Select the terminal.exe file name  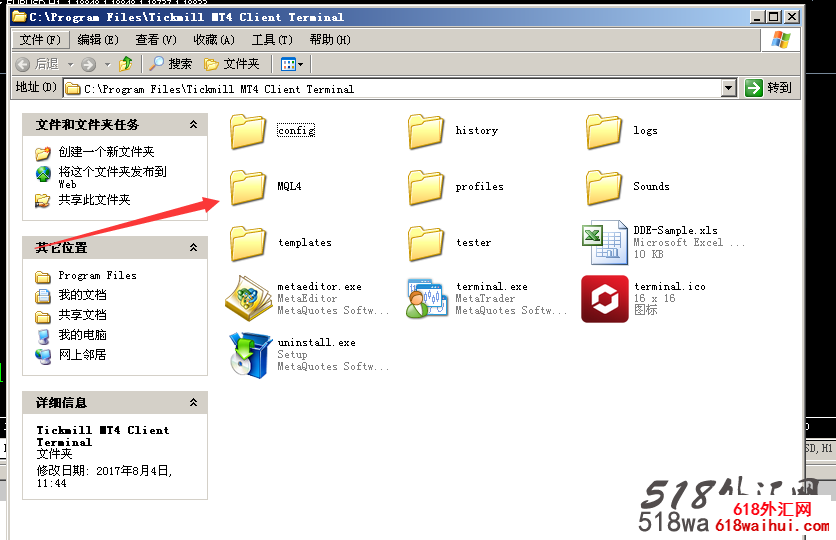492,286
